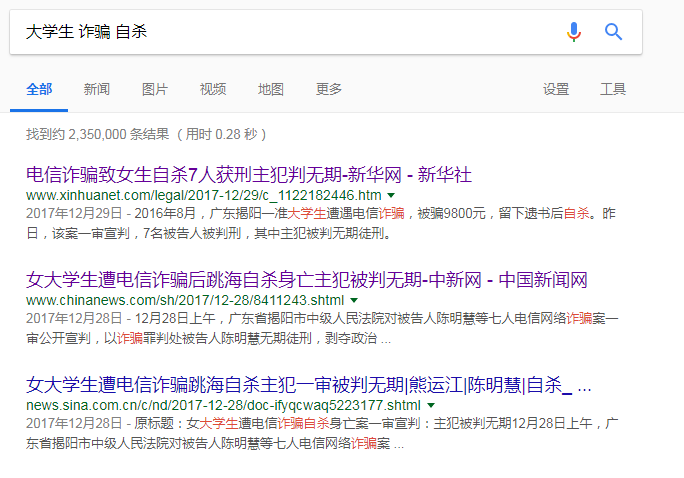684x478 pixels.
Task: Switch to the 视频 tab
Action: (x=213, y=89)
